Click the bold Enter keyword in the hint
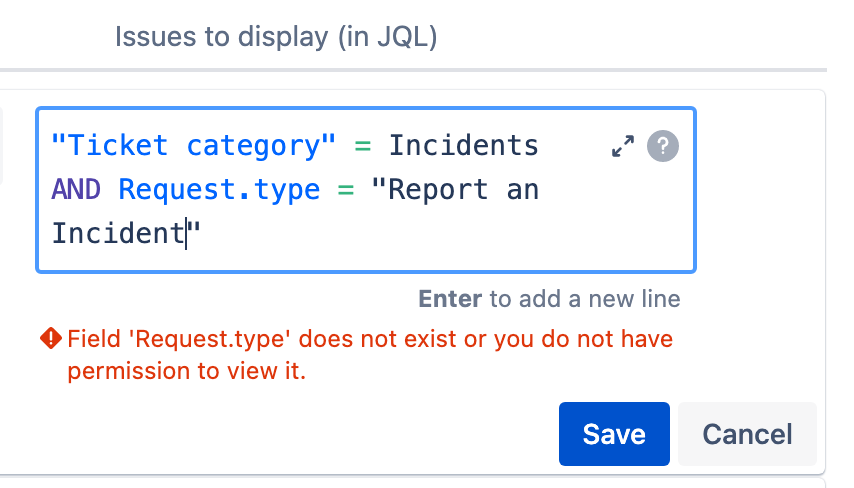 click(x=450, y=299)
